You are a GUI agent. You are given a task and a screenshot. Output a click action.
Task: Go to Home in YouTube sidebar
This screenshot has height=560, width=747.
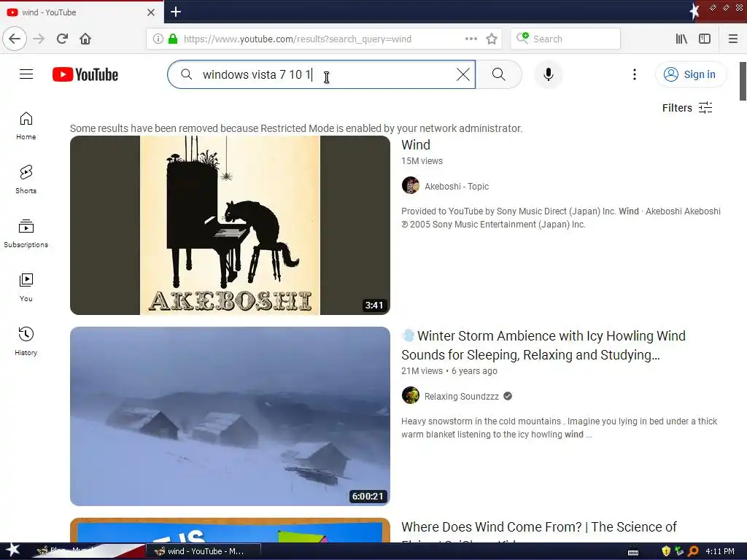pyautogui.click(x=26, y=125)
